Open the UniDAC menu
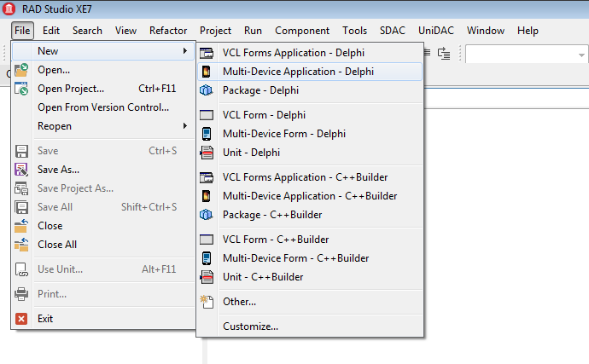Viewport: 589px width, 364px height. click(435, 31)
